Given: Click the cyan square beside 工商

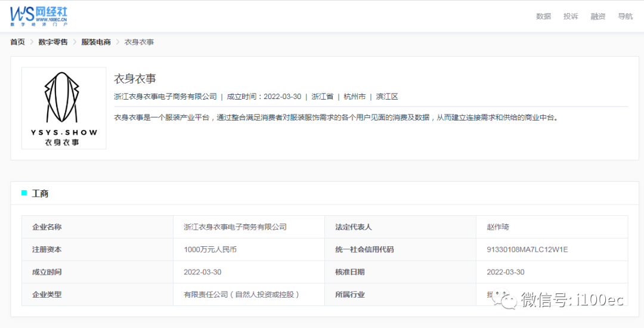Looking at the screenshot, I should 24,193.
